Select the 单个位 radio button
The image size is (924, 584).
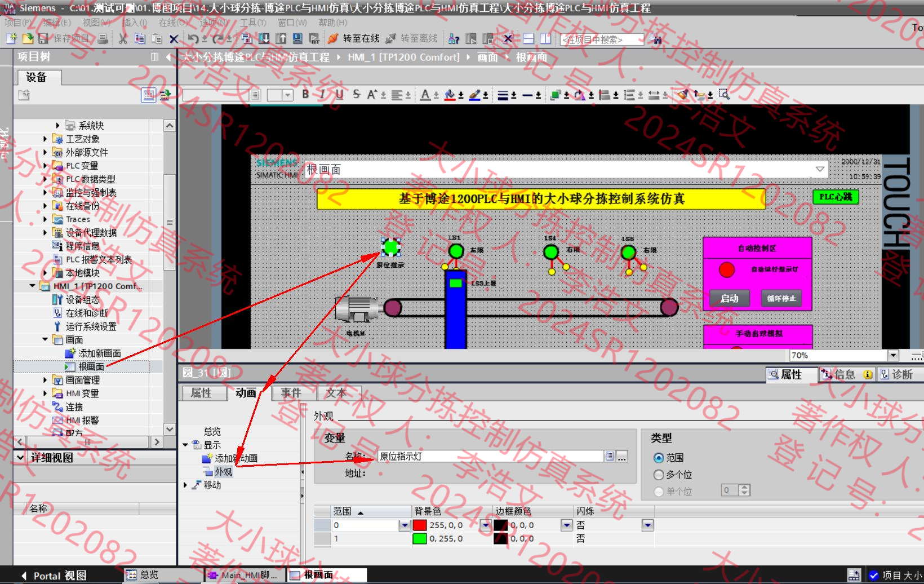click(658, 492)
